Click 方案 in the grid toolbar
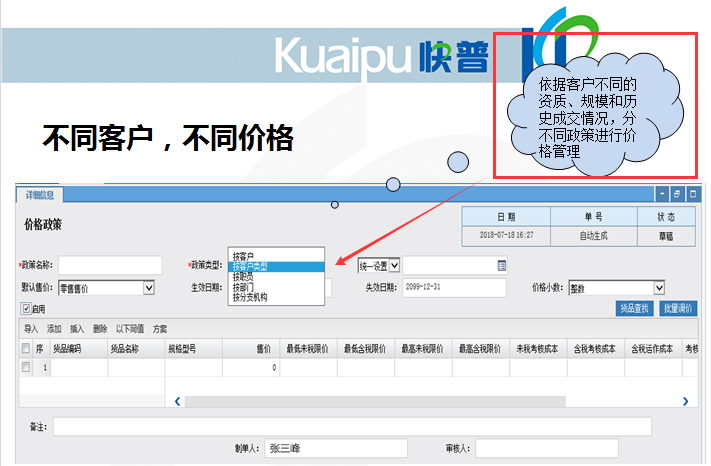The height and width of the screenshot is (466, 711). 160,329
